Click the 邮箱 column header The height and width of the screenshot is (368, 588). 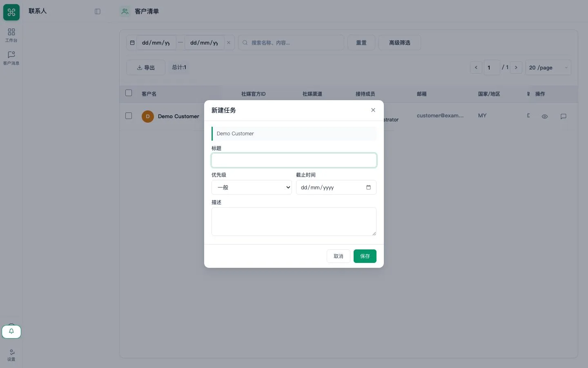[x=422, y=94]
